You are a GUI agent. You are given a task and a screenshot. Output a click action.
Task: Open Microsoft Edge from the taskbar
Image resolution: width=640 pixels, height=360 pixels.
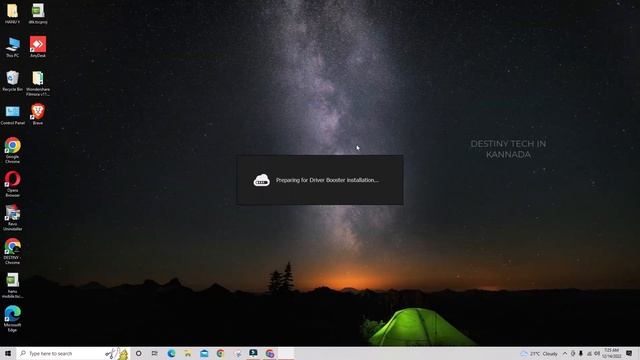click(x=171, y=353)
